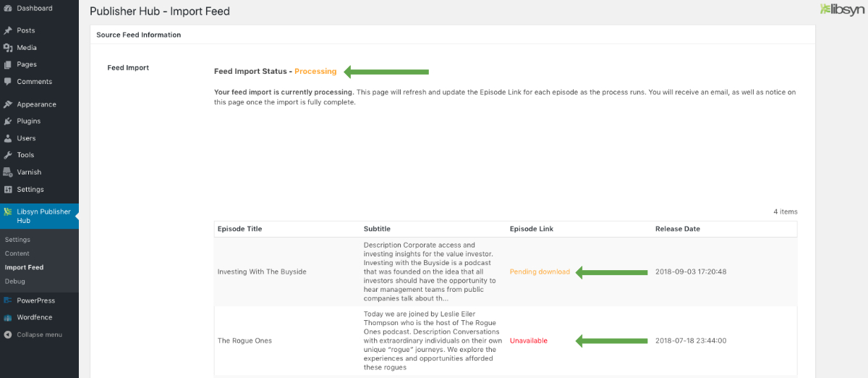This screenshot has width=868, height=378.
Task: Click the Pending download episode link
Action: coord(540,272)
